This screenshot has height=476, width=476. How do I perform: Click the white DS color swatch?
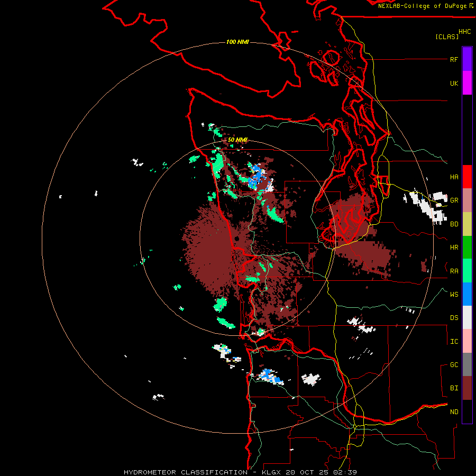(467, 317)
